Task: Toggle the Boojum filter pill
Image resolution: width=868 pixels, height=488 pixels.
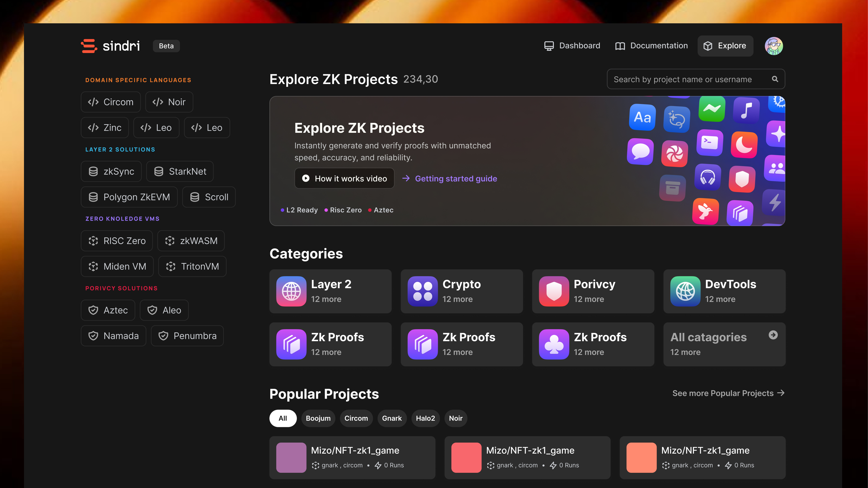Action: (318, 418)
